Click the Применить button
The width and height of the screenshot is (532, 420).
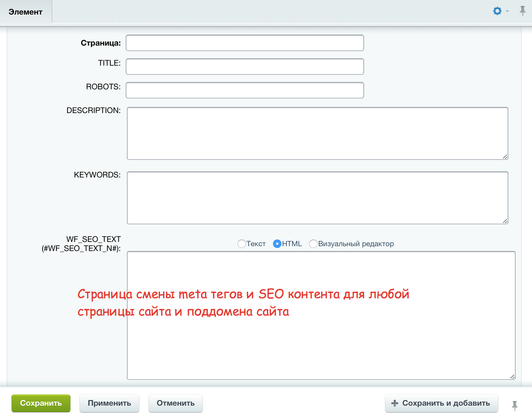[x=109, y=403]
